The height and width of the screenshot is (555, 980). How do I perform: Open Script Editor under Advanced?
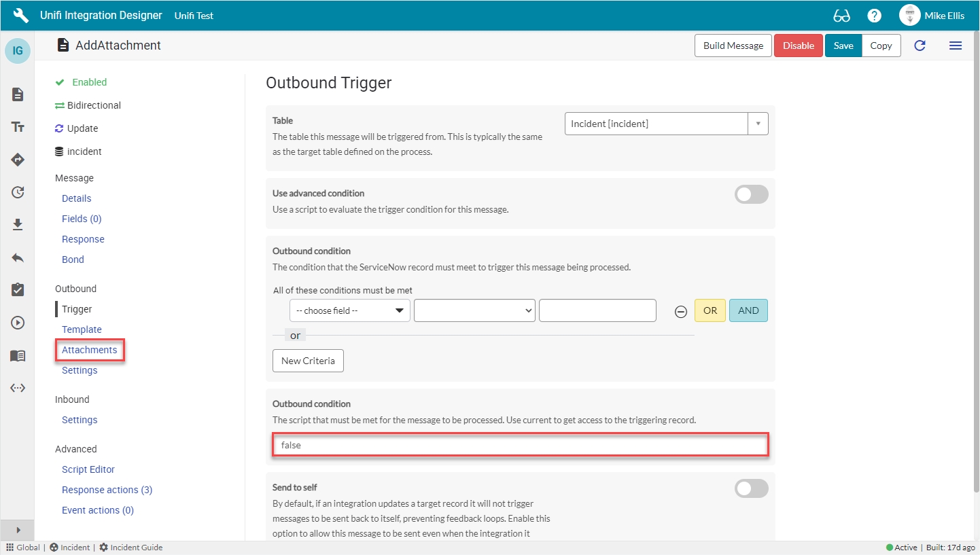coord(88,469)
